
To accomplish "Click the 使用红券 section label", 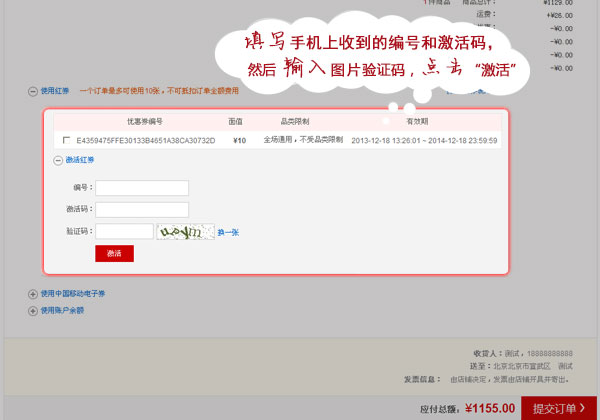I will click(x=55, y=91).
